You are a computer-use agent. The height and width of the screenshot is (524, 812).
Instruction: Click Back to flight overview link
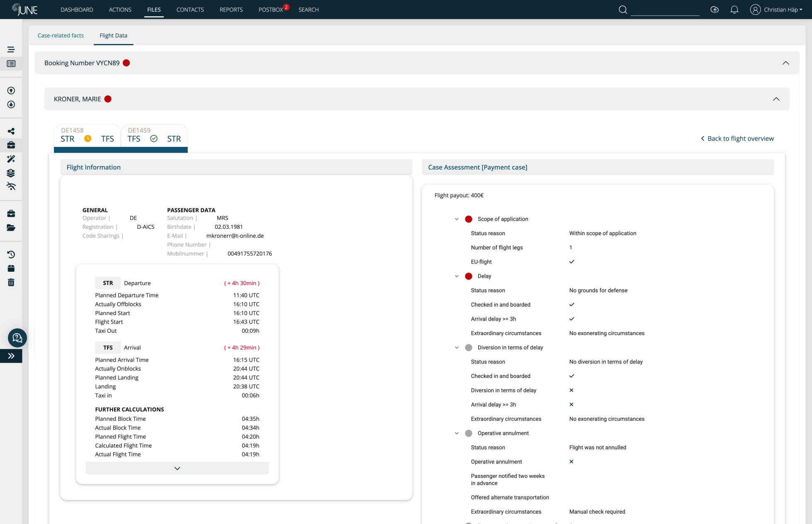(737, 139)
